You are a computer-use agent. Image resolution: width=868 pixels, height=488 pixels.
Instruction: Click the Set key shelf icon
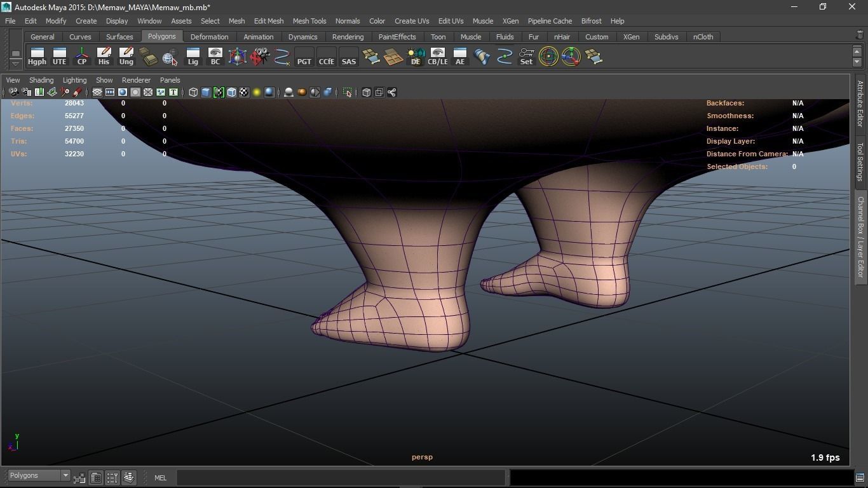tap(526, 57)
